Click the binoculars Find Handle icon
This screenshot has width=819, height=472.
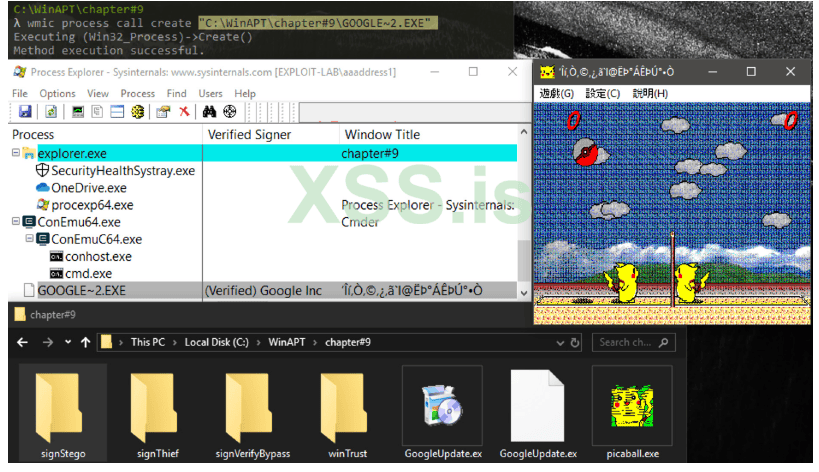tap(209, 111)
